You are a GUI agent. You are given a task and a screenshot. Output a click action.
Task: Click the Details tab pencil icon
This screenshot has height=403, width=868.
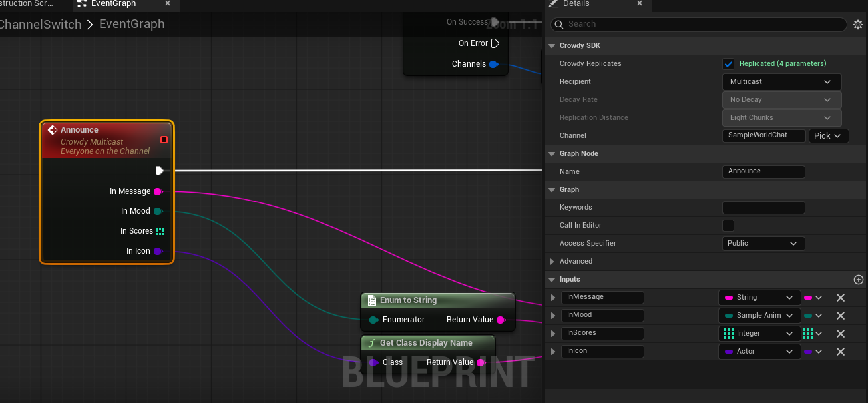pos(554,4)
